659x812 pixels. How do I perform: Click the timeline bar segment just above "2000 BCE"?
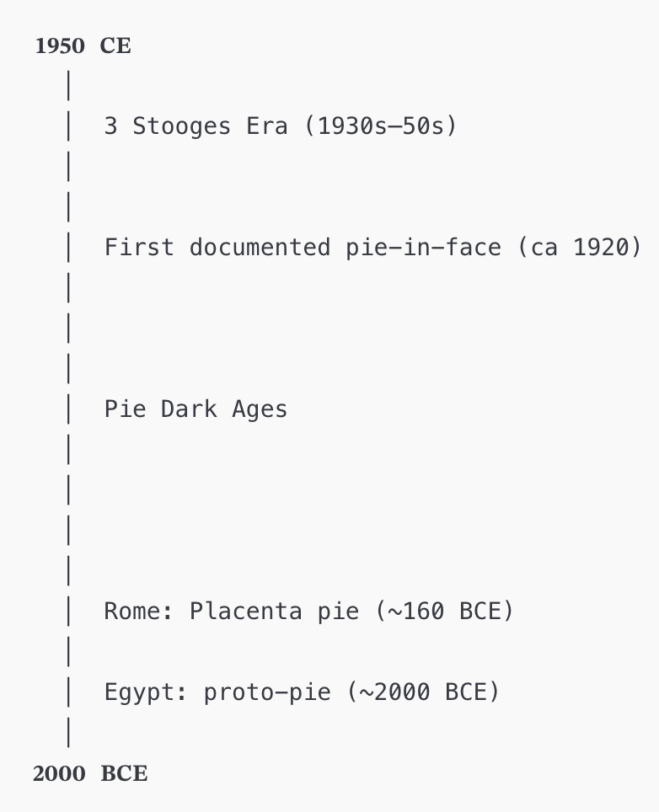click(x=67, y=732)
